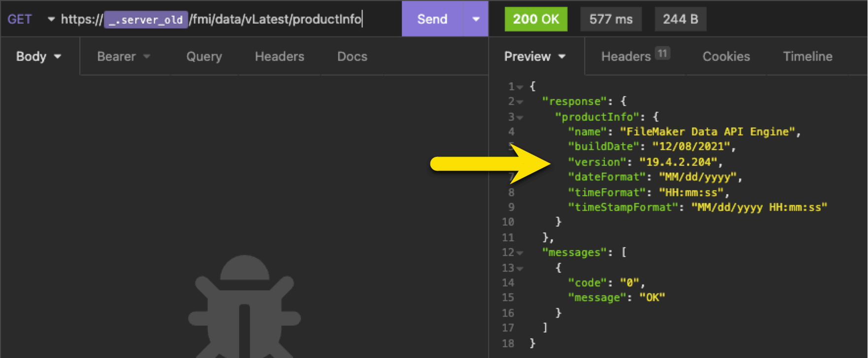Screen dimensions: 868x358
Task: Open the GET method dropdown
Action: [x=31, y=19]
